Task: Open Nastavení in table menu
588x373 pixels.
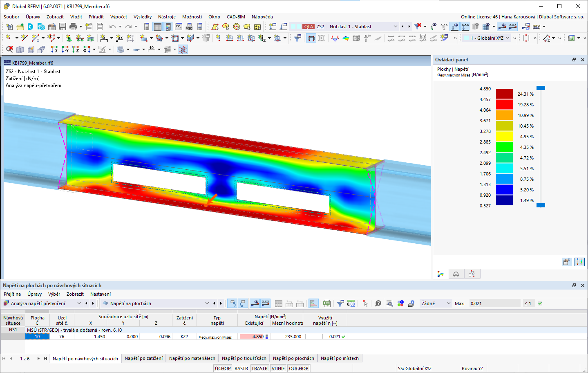Action: 101,294
